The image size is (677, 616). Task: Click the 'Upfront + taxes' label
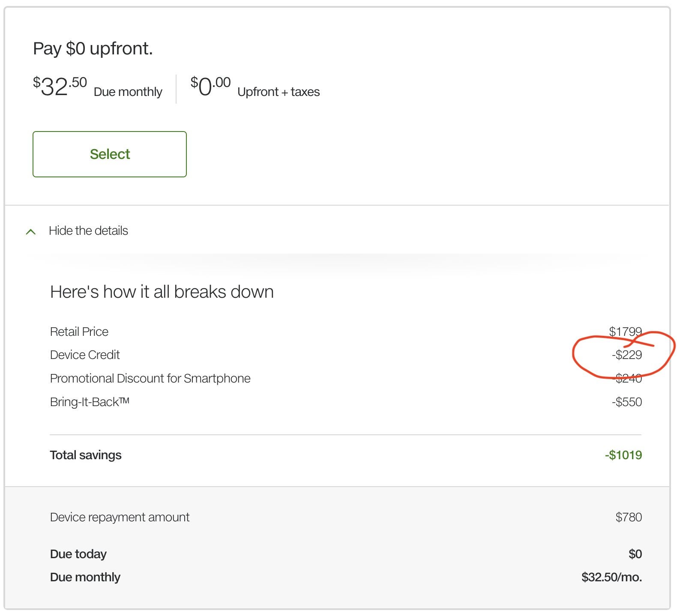click(x=279, y=92)
